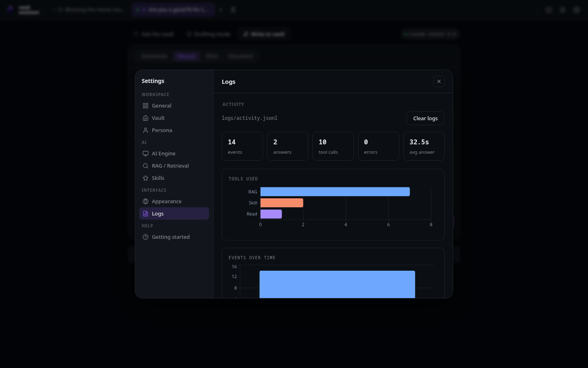Click the logs/activity.jsonl file path

click(249, 118)
